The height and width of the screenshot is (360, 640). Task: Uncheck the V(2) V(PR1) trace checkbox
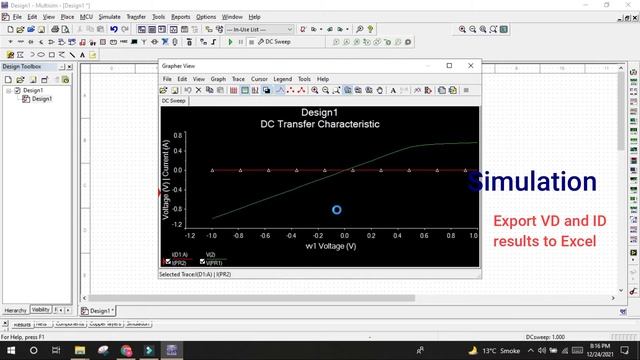(202, 262)
